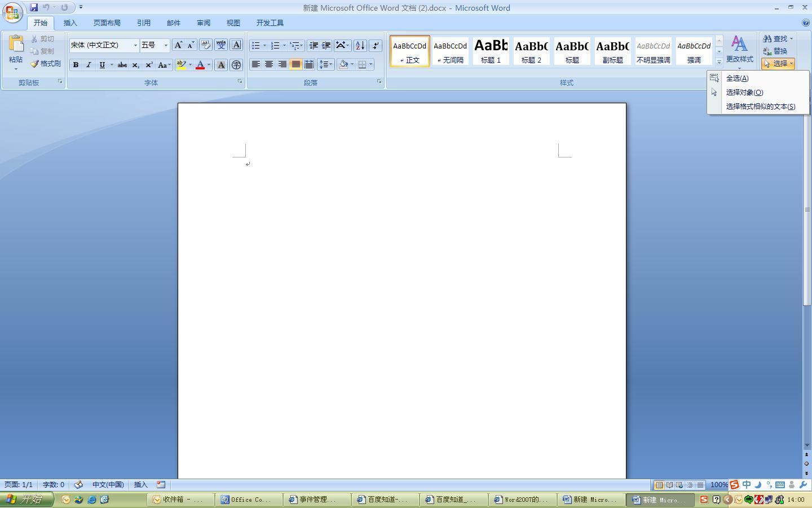Click the 更改样式 button
The image size is (812, 508).
pyautogui.click(x=739, y=51)
